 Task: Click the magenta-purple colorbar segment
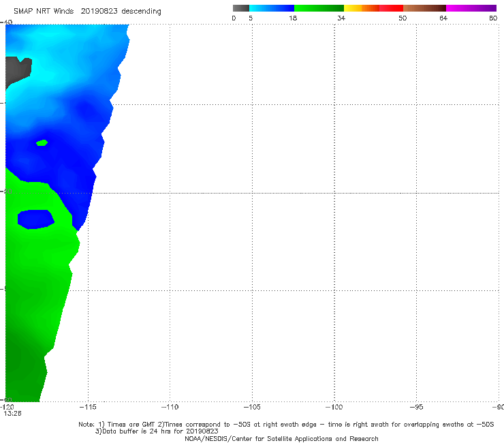[471, 8]
